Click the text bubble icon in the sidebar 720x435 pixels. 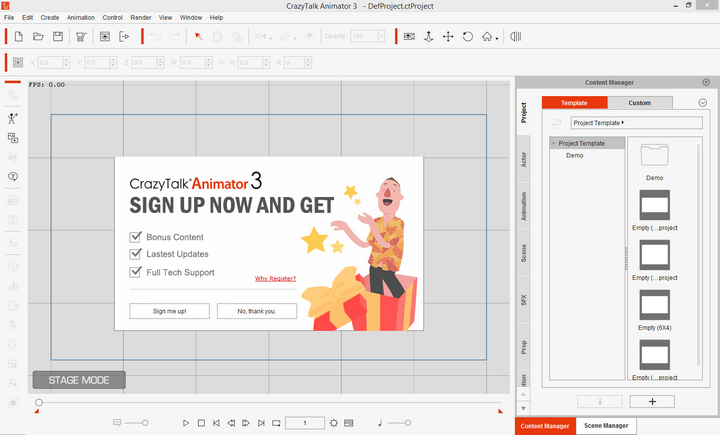tap(12, 176)
